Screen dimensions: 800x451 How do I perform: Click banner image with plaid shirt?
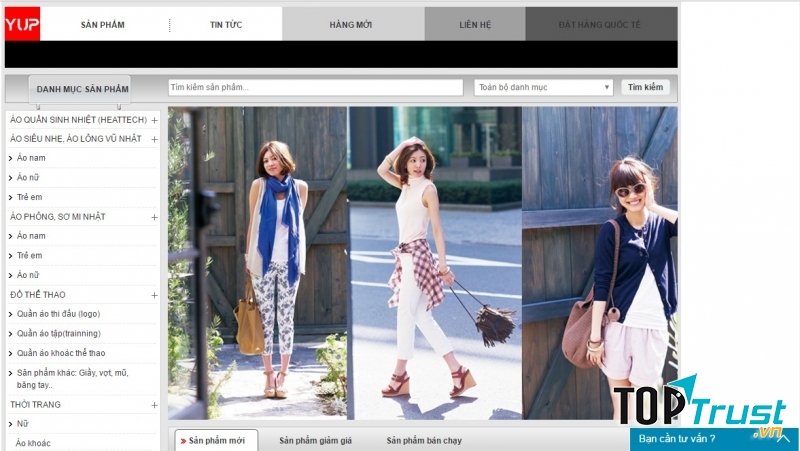[x=435, y=263]
